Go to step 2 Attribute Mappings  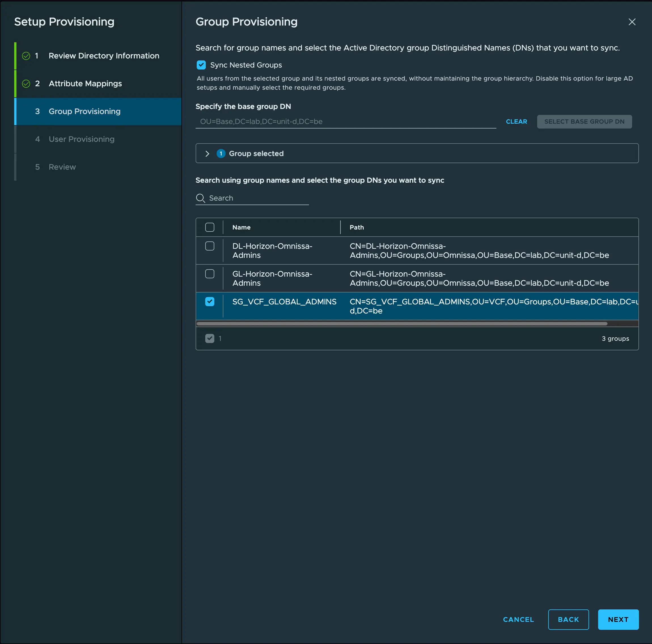pyautogui.click(x=85, y=83)
